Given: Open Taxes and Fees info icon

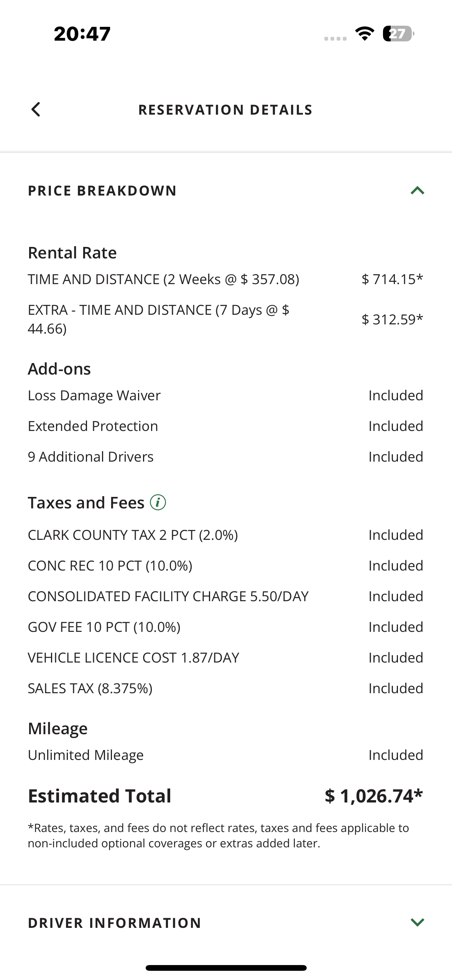Looking at the screenshot, I should coord(158,502).
